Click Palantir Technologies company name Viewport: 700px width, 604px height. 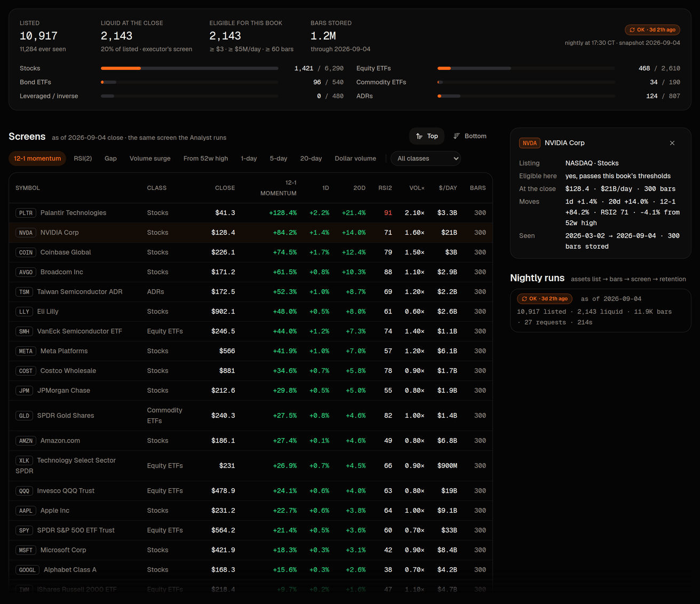73,213
